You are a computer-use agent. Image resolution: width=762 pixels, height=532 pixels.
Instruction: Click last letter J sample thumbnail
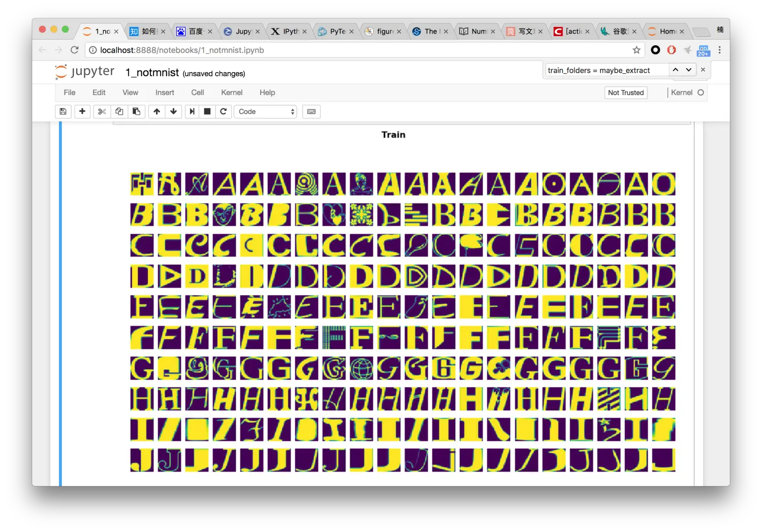coord(663,460)
